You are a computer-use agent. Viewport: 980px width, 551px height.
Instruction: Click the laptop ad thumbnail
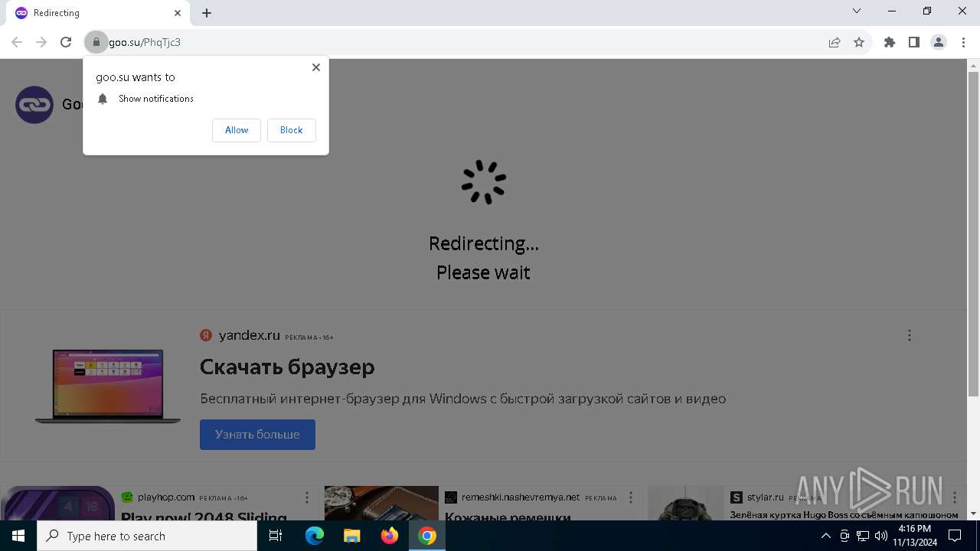tap(108, 386)
